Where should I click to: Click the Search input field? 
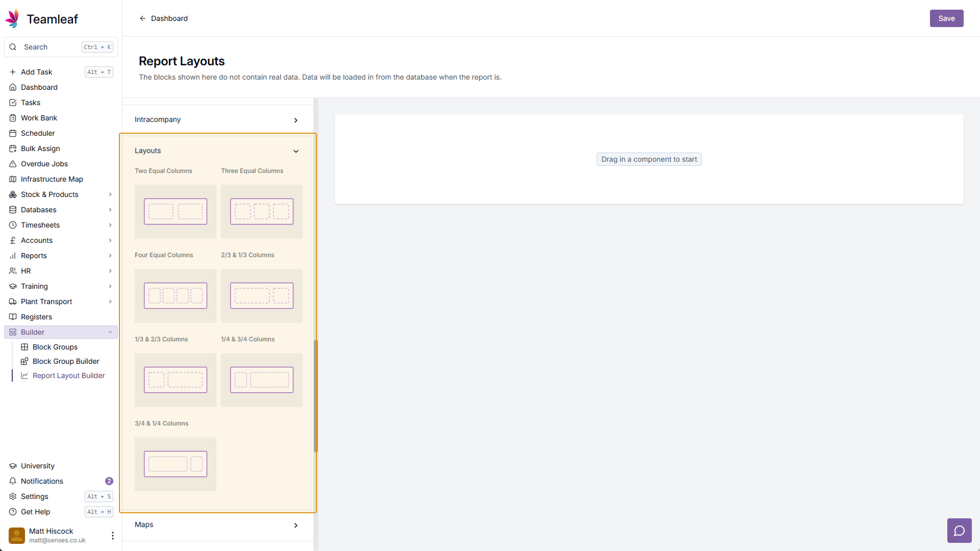tap(51, 47)
